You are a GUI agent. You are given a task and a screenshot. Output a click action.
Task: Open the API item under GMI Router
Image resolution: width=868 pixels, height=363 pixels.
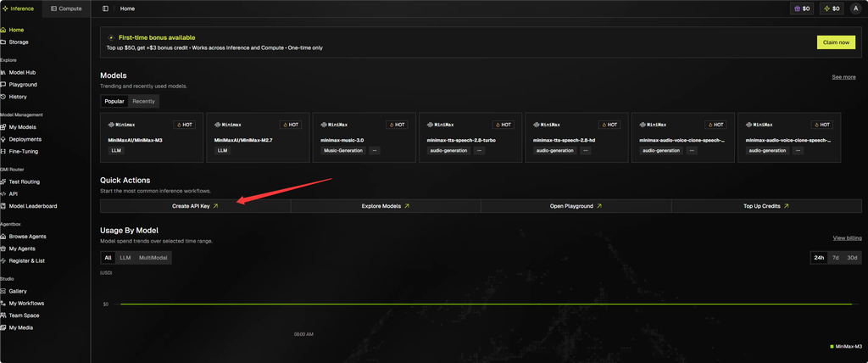click(14, 194)
